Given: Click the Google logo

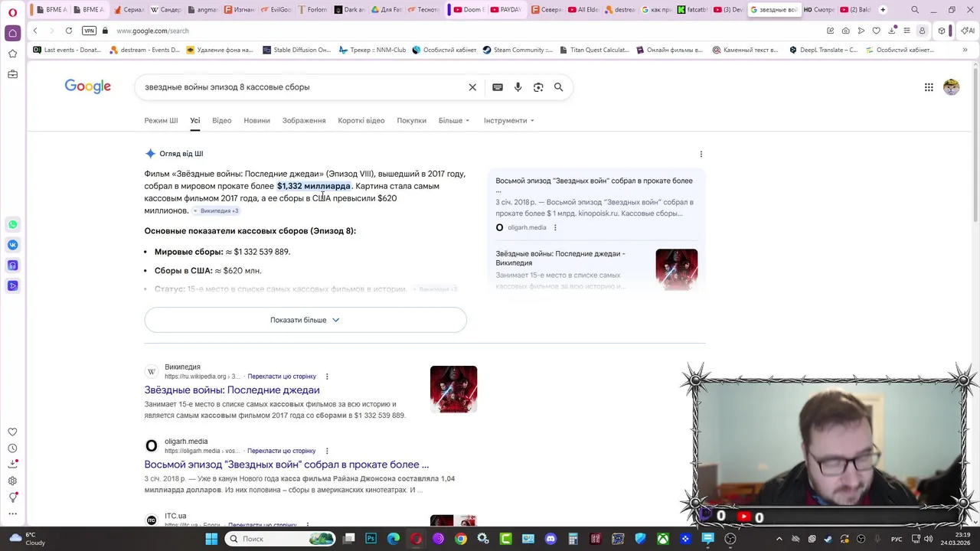Looking at the screenshot, I should (x=88, y=86).
